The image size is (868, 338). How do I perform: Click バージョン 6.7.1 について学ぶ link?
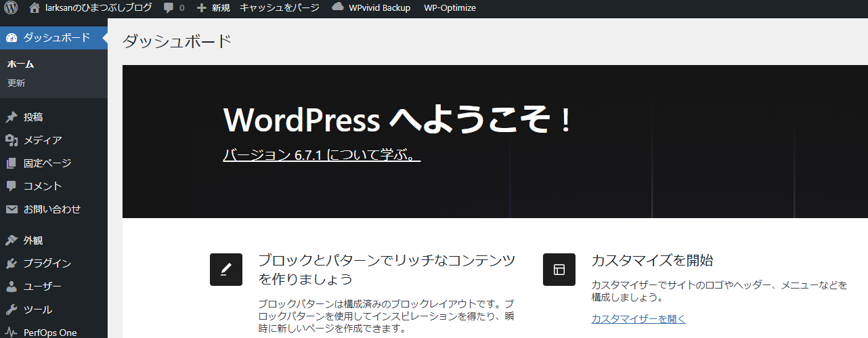click(x=322, y=155)
